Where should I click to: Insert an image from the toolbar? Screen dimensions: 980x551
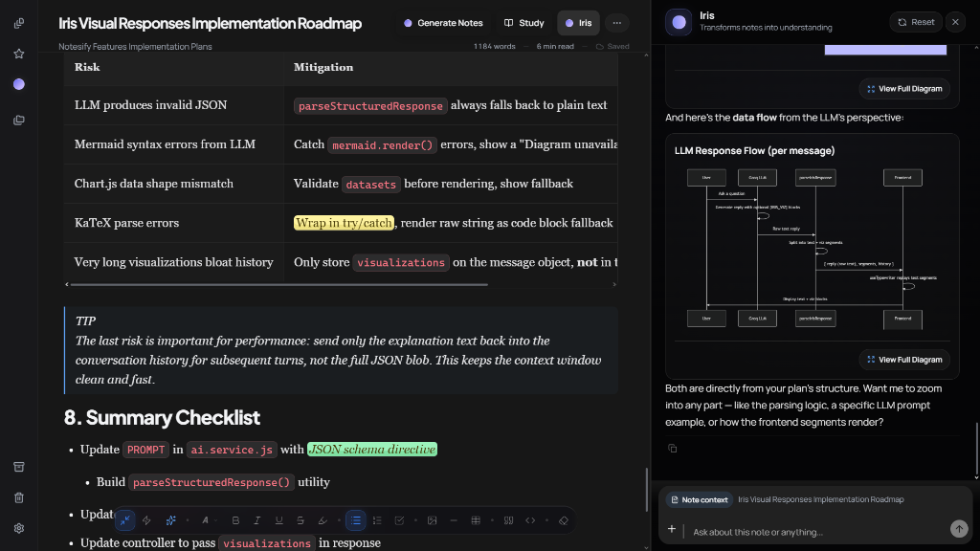(432, 520)
